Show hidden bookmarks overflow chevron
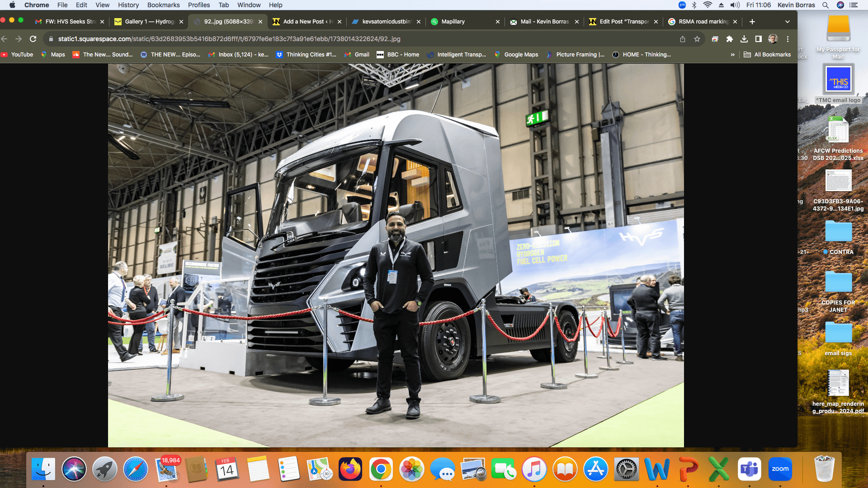 732,55
